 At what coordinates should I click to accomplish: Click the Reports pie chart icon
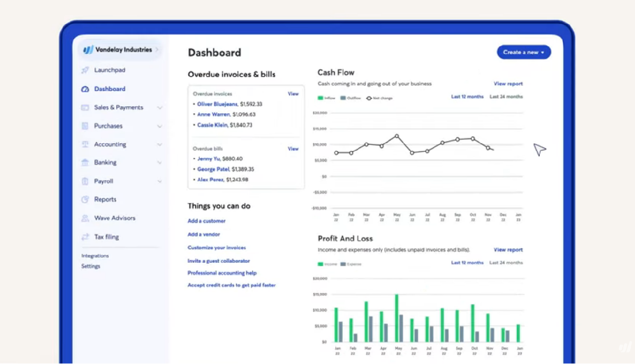[x=85, y=200]
